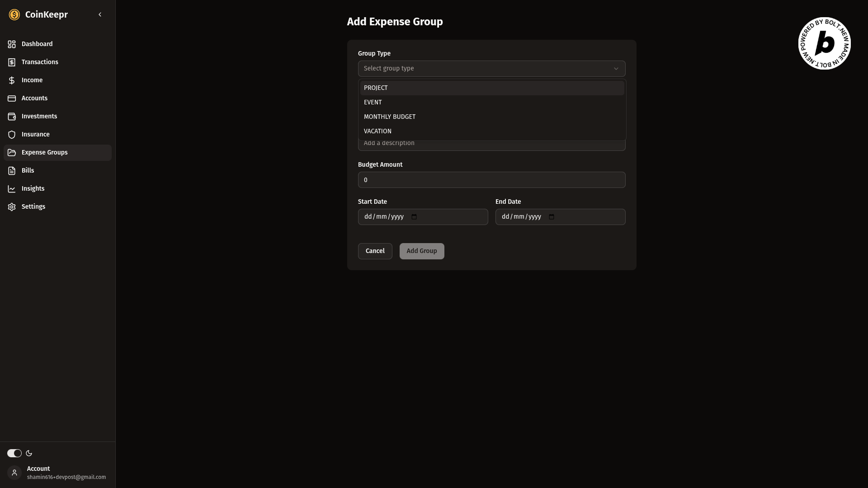This screenshot has width=868, height=488.
Task: Click the Insights line chart icon
Action: pyautogui.click(x=12, y=189)
